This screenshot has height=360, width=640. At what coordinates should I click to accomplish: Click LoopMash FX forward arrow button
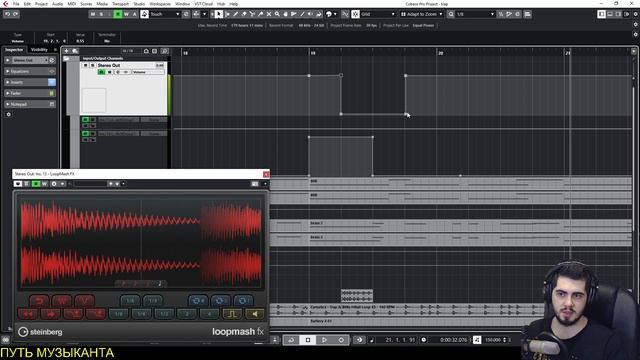[x=51, y=314]
